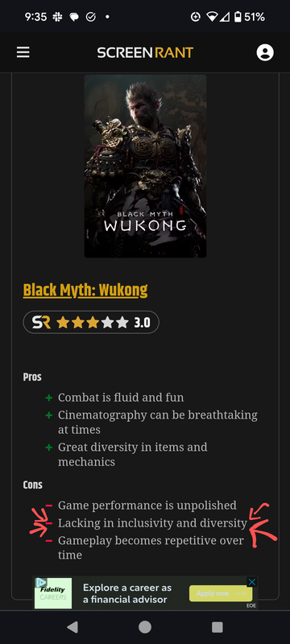This screenshot has width=290, height=644.
Task: Tap 'Lacking in inclusivity and diversity' text
Action: [152, 523]
